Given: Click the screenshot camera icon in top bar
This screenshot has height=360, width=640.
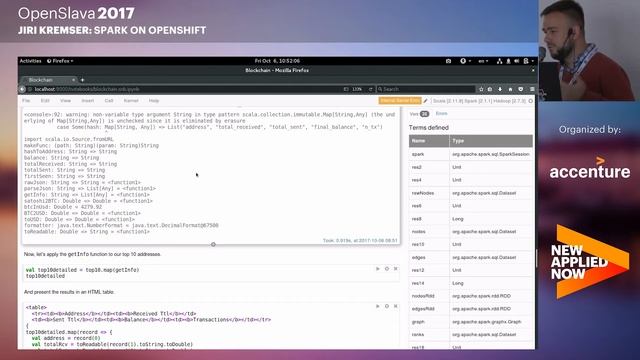Looking at the screenshot, I should pos(448,61).
